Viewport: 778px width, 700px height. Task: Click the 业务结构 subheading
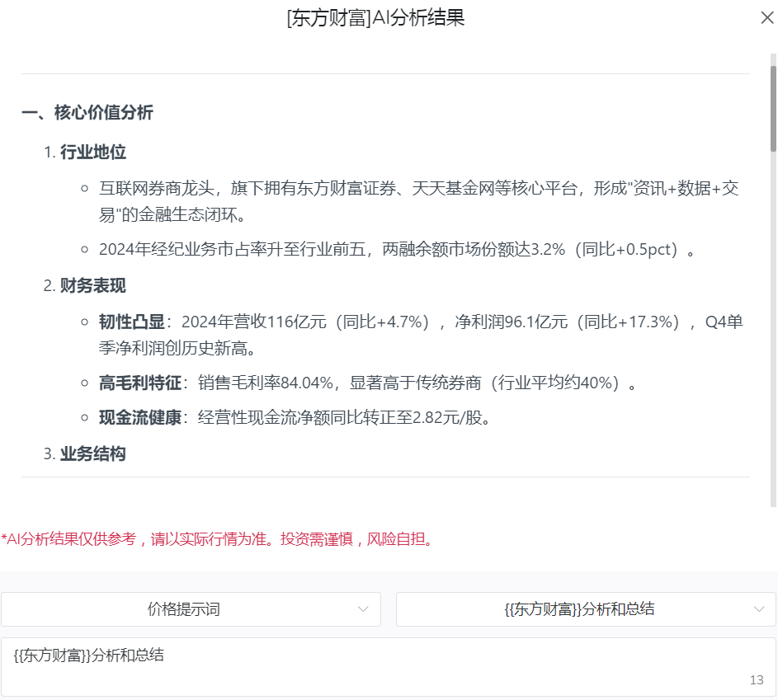point(92,454)
